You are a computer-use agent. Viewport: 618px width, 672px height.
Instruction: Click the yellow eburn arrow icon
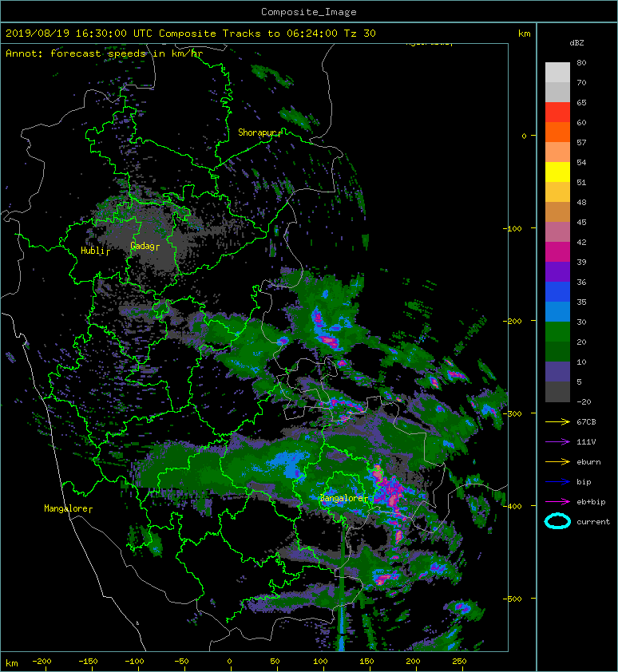pos(557,461)
